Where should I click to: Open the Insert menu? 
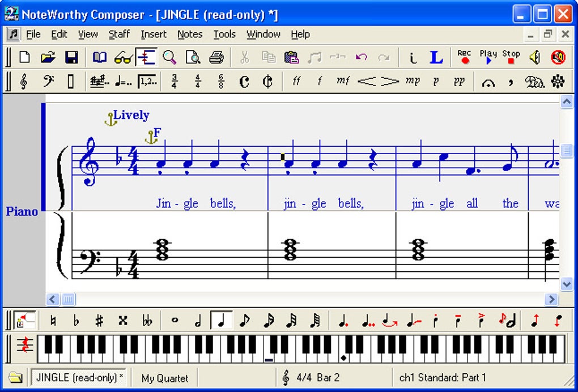(154, 35)
